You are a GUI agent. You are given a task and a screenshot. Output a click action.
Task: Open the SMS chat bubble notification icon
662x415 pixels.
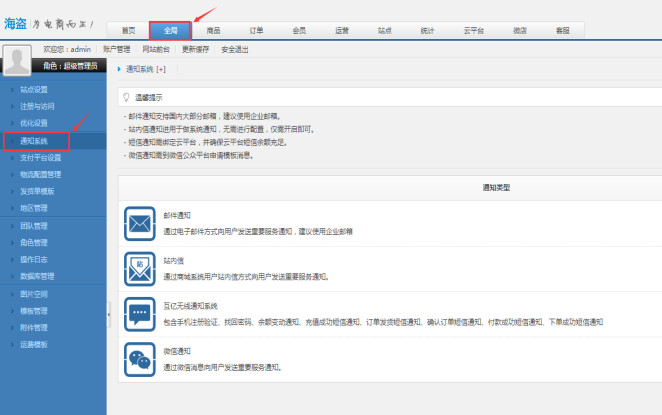139,313
